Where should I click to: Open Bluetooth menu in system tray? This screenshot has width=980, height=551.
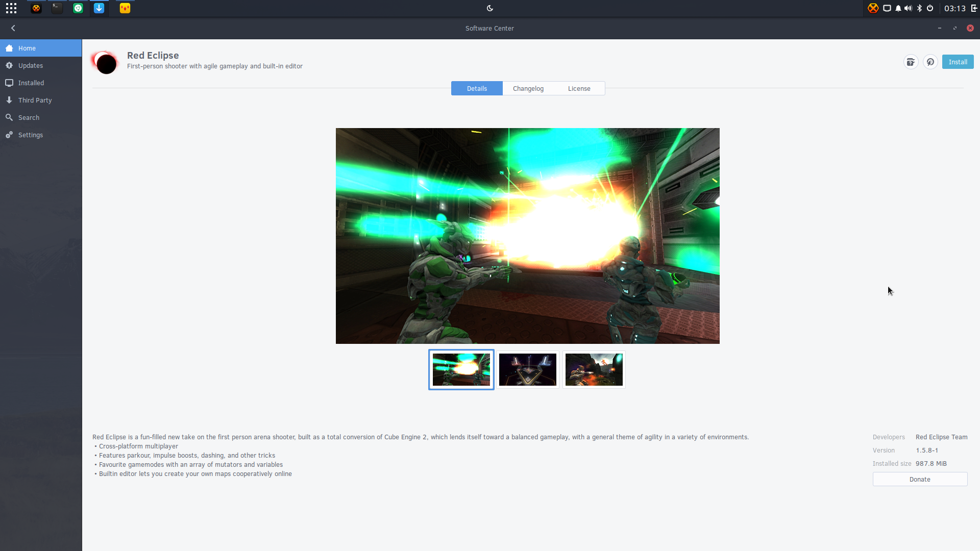pyautogui.click(x=920, y=8)
